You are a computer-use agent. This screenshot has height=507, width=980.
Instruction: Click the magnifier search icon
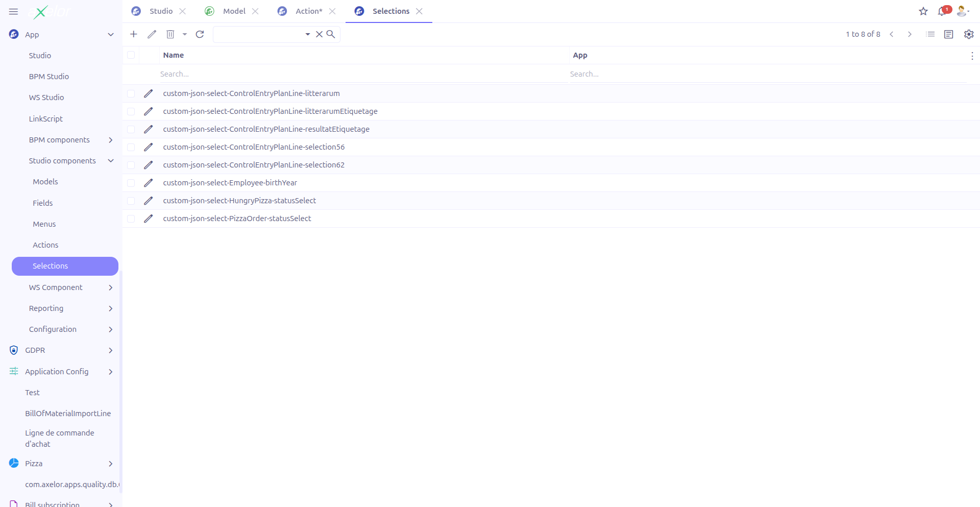(331, 34)
